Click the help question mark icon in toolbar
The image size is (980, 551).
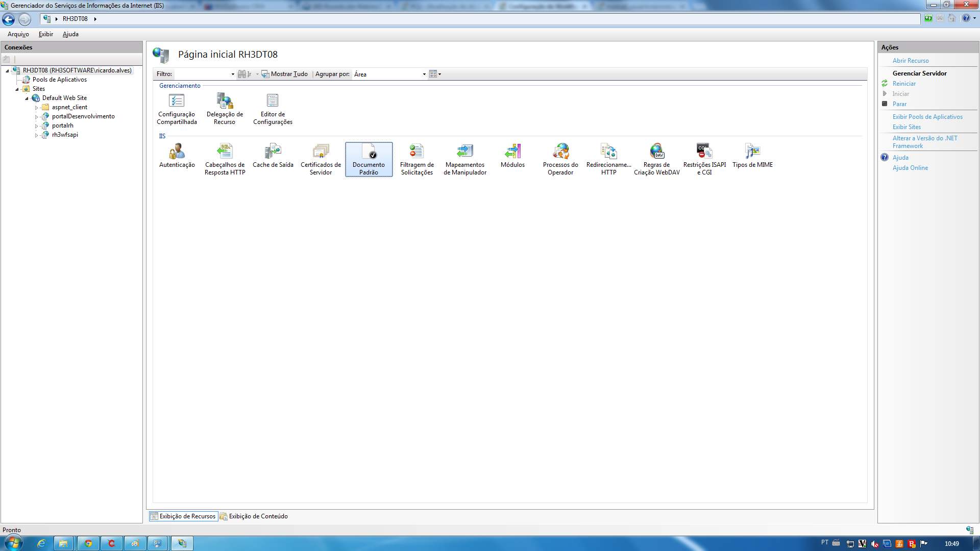click(966, 18)
